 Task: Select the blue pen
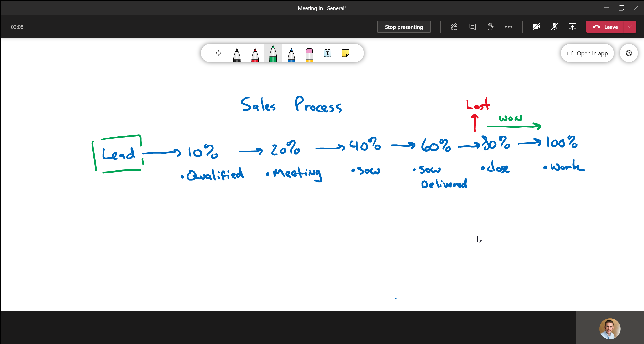(291, 54)
